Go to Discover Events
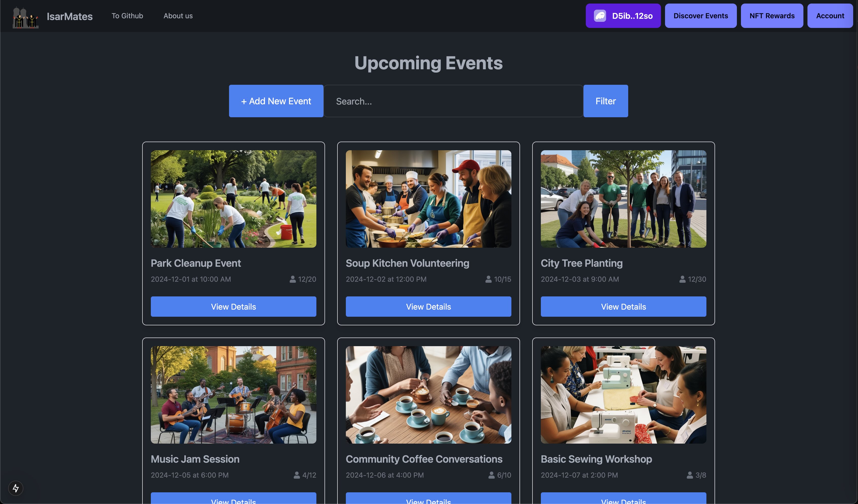This screenshot has height=504, width=858. (701, 16)
